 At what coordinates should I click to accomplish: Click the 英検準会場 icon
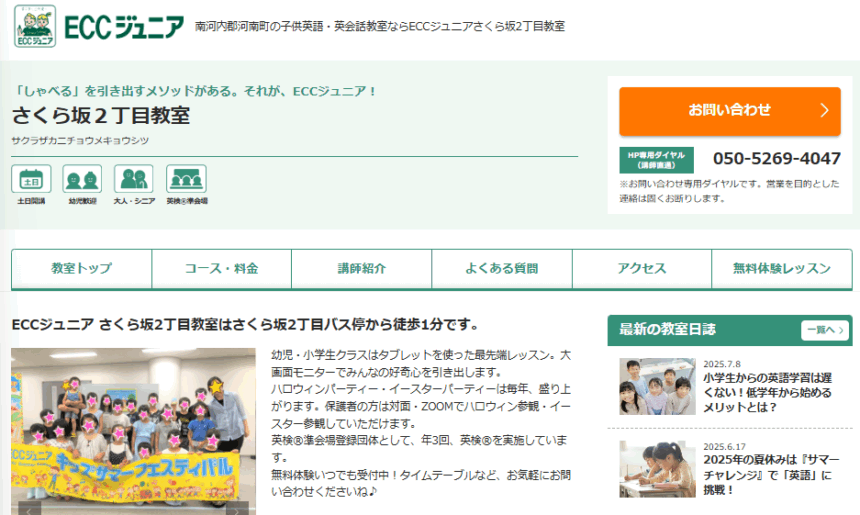(x=186, y=180)
